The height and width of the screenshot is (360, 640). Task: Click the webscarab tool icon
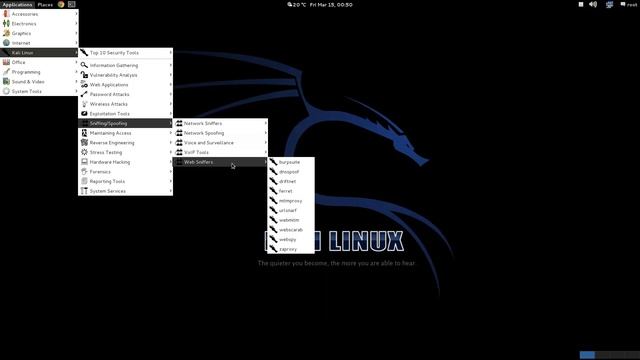[x=273, y=230]
